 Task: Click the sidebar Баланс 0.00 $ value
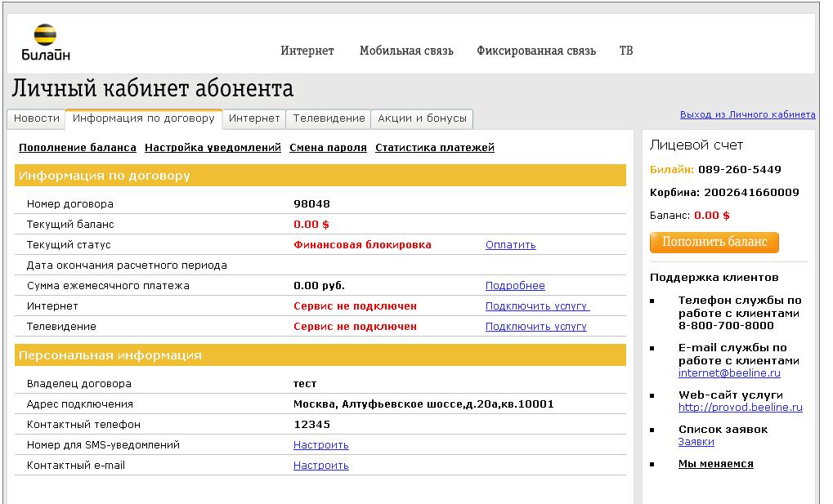pyautogui.click(x=712, y=216)
